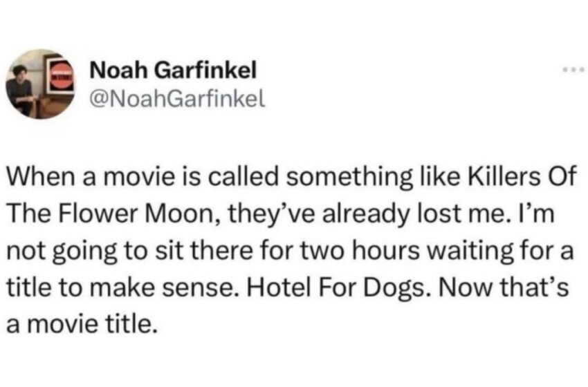Viewport: 588px width, 387px height.
Task: Click the @NoahGarfinkel handle
Action: coord(177,99)
